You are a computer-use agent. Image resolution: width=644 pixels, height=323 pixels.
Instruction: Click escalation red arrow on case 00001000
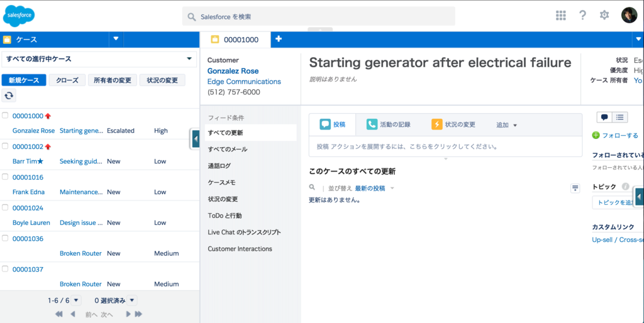[x=48, y=116]
